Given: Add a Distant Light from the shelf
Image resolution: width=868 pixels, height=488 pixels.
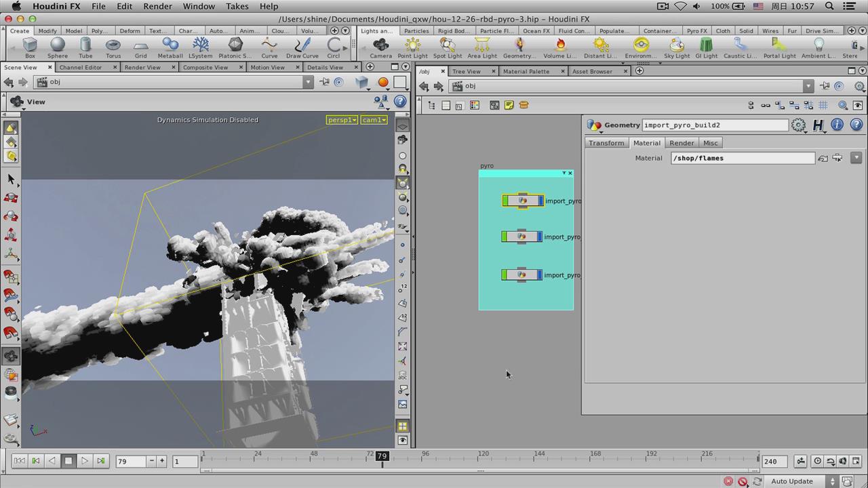Looking at the screenshot, I should click(600, 48).
